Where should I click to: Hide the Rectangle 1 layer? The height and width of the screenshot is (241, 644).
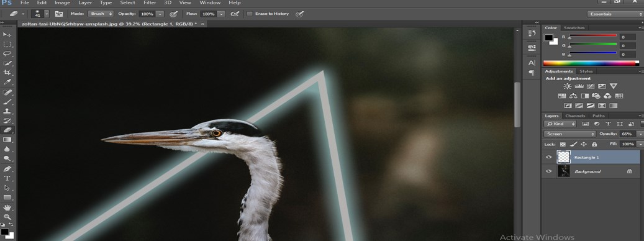pyautogui.click(x=549, y=157)
